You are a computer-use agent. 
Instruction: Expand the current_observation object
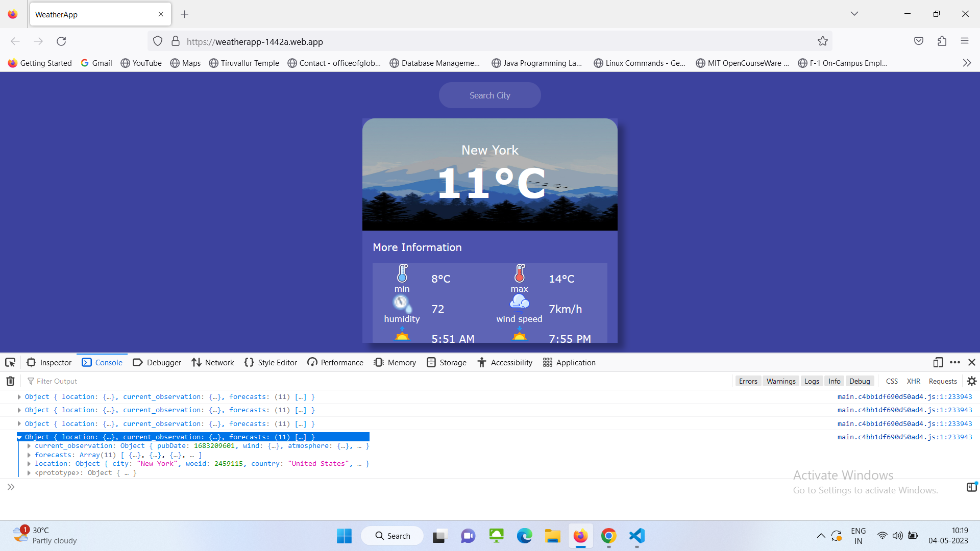tap(29, 445)
